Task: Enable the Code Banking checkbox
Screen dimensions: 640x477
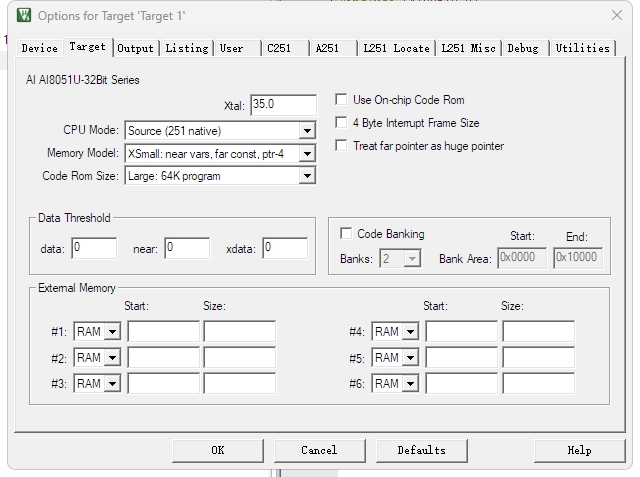Action: 346,233
